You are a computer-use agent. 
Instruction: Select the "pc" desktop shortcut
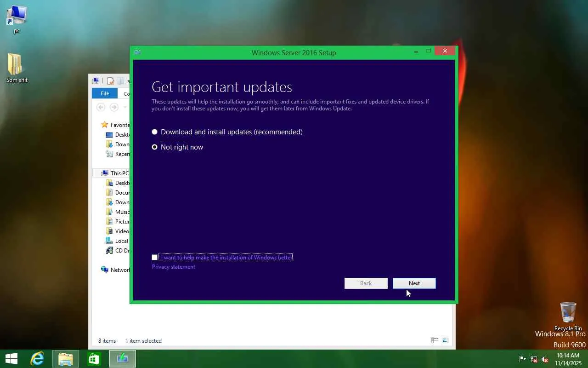point(17,20)
